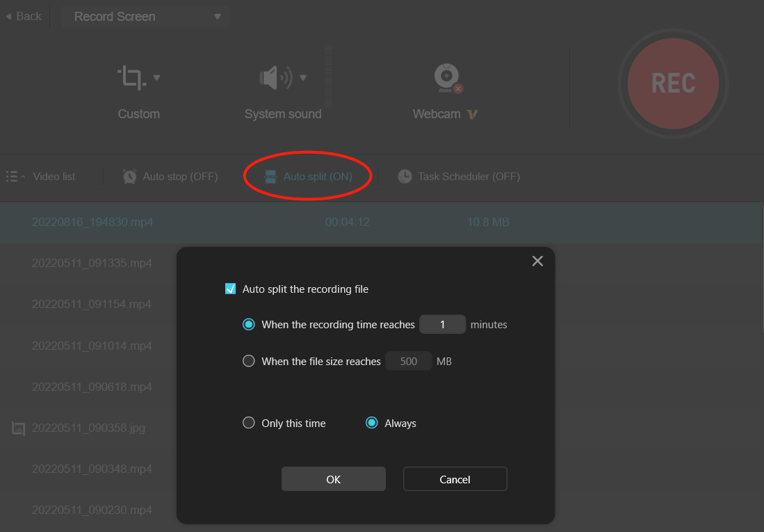This screenshot has height=532, width=764.
Task: Choose the Only this time option
Action: point(248,422)
